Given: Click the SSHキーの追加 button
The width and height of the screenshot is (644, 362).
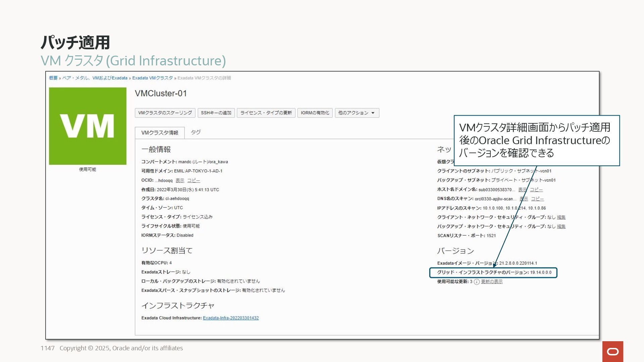Looking at the screenshot, I should [x=216, y=113].
